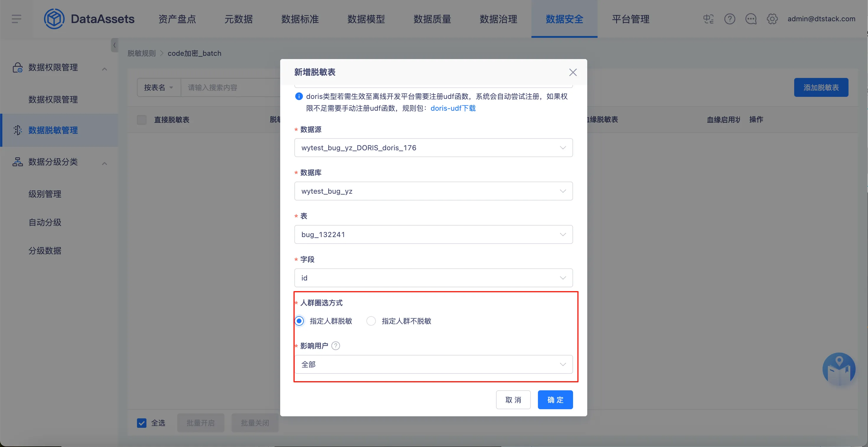The height and width of the screenshot is (447, 868).
Task: Select 指定人群不脱敏 radio option
Action: [x=371, y=321]
